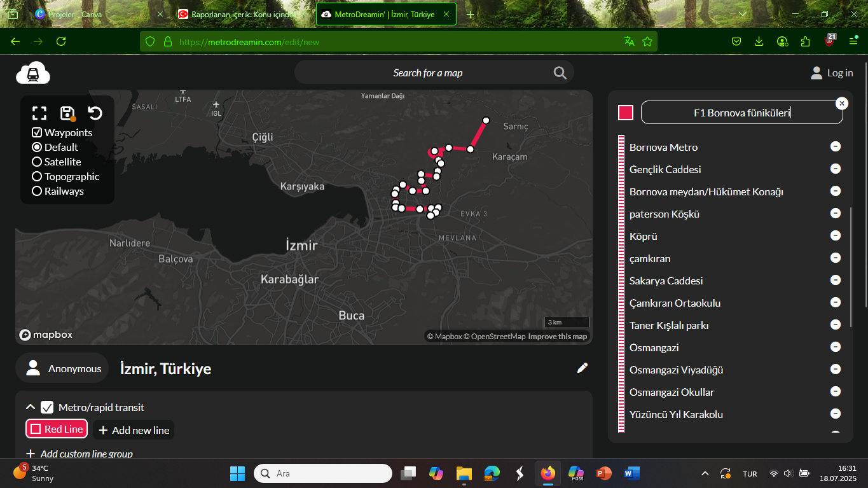
Task: Save the map with the floppy icon
Action: pyautogui.click(x=67, y=113)
